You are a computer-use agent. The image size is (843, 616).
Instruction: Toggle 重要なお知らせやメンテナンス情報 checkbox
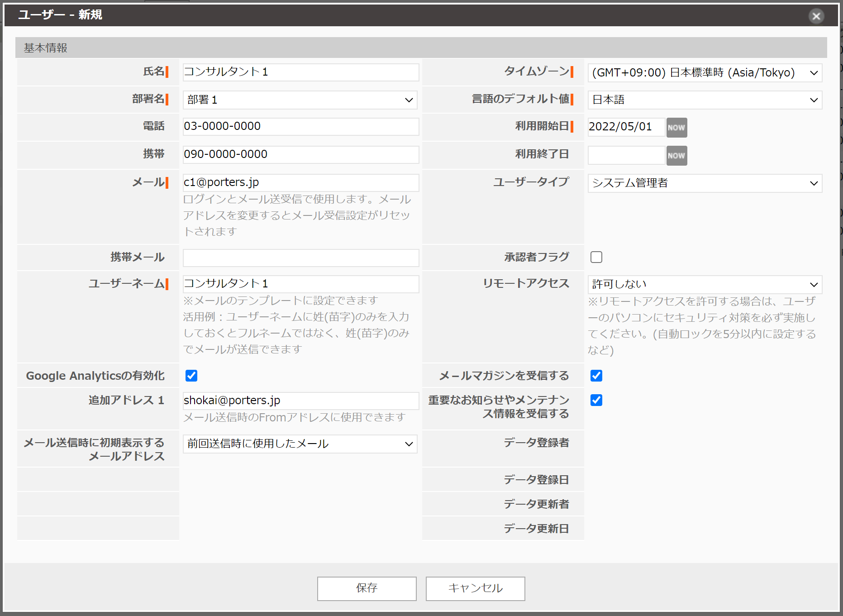click(x=596, y=400)
